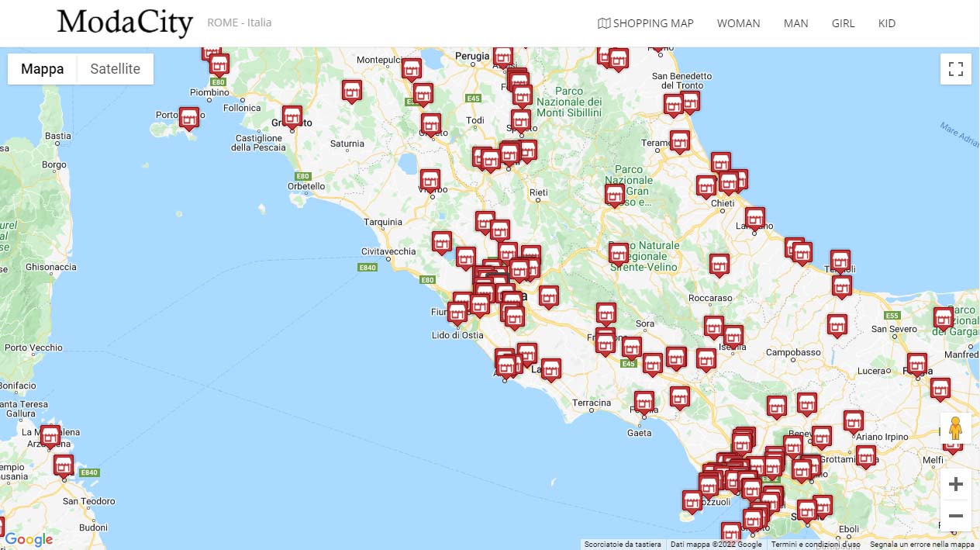Select the shop marker at Grosseto
The width and height of the screenshot is (980, 550).
point(292,116)
